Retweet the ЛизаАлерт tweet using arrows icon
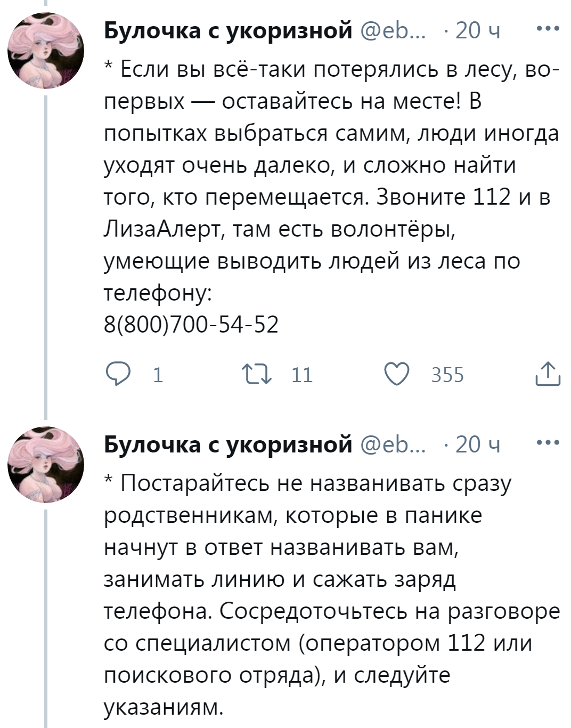571x728 pixels. tap(257, 374)
